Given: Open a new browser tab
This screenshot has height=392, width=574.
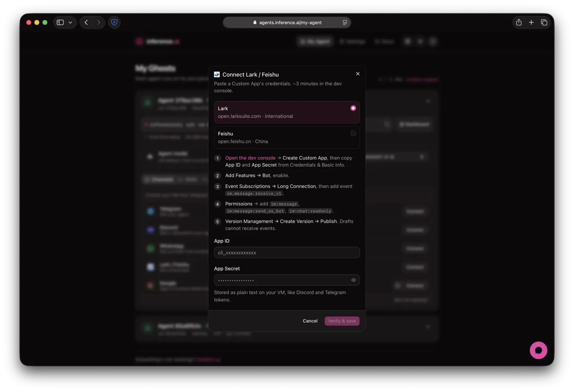Looking at the screenshot, I should click(x=531, y=23).
